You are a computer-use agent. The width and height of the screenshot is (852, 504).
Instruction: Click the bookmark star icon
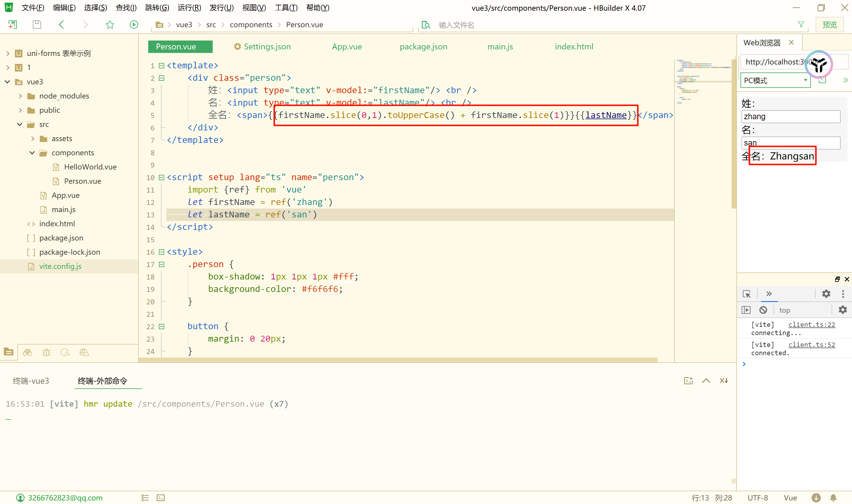tap(110, 25)
